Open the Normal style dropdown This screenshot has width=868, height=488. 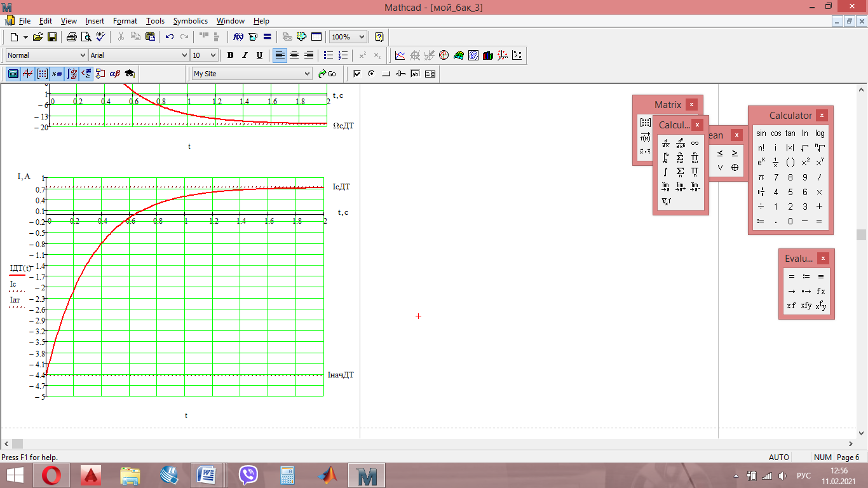(81, 55)
